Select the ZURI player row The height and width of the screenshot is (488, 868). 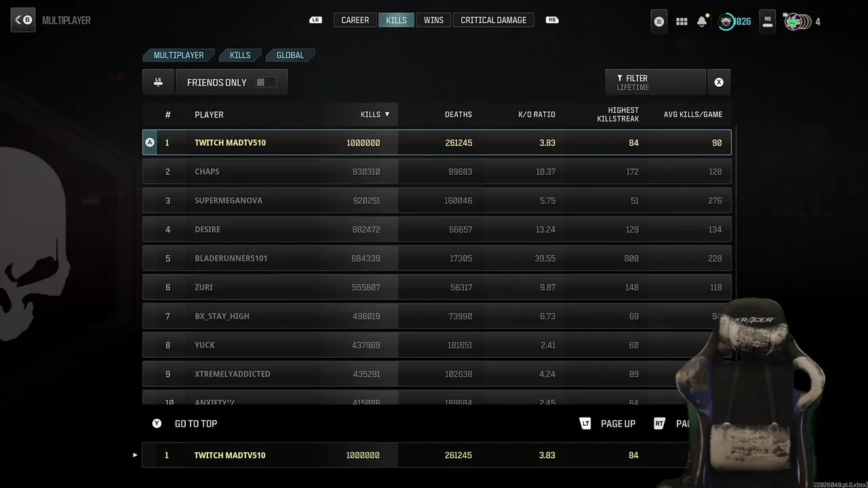click(x=437, y=287)
